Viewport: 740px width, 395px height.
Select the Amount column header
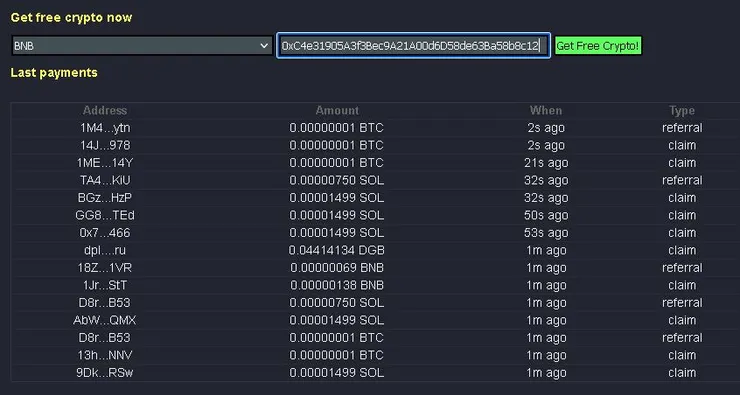click(x=337, y=110)
